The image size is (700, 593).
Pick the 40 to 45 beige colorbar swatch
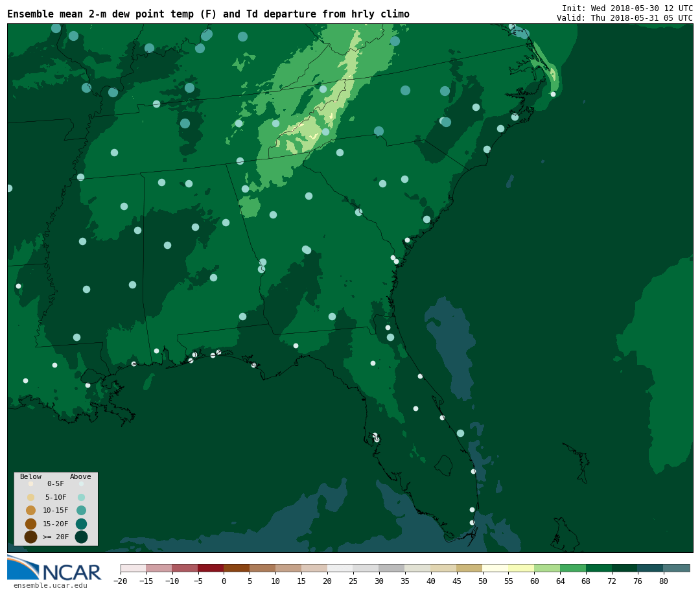pyautogui.click(x=444, y=568)
